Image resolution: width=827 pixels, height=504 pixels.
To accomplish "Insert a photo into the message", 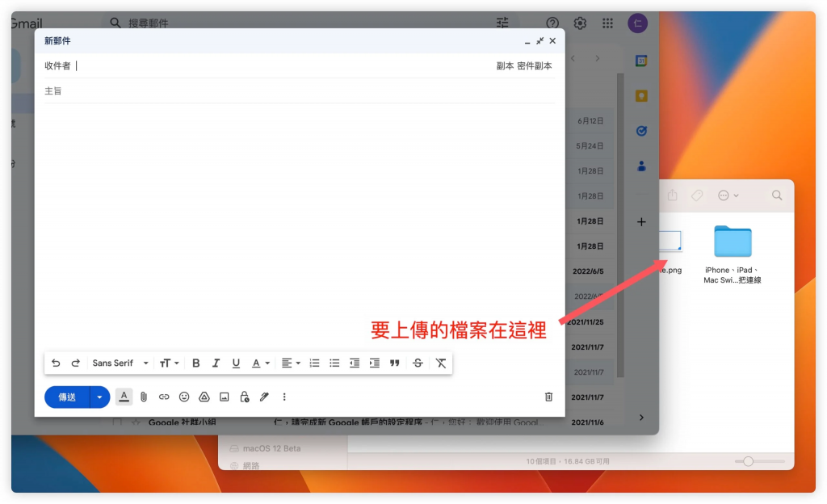I will (x=225, y=397).
